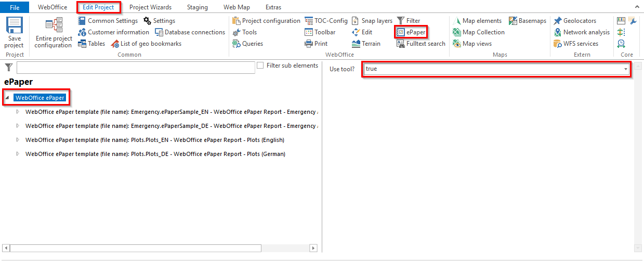Click properties panel scrollbar up arrow

point(638,66)
